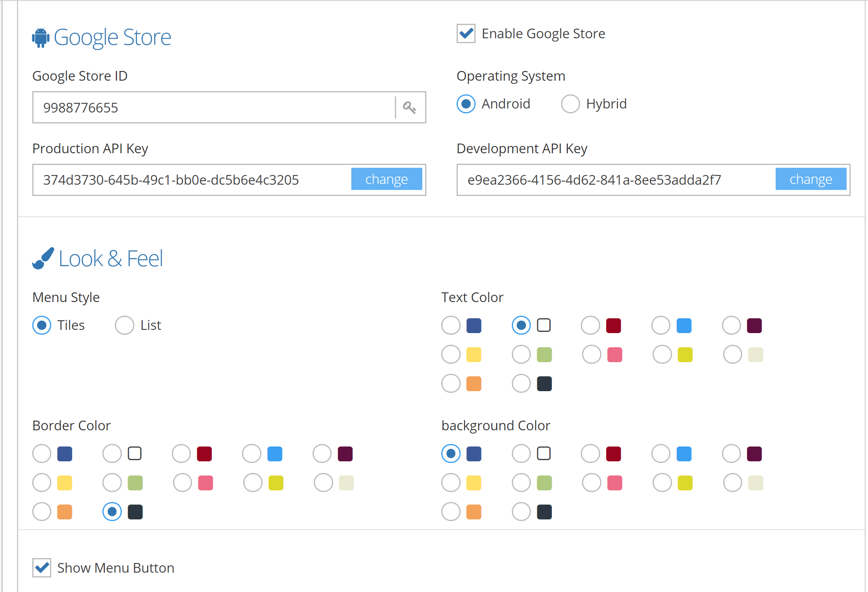Select light yellow radio under Border Color

coord(42,483)
